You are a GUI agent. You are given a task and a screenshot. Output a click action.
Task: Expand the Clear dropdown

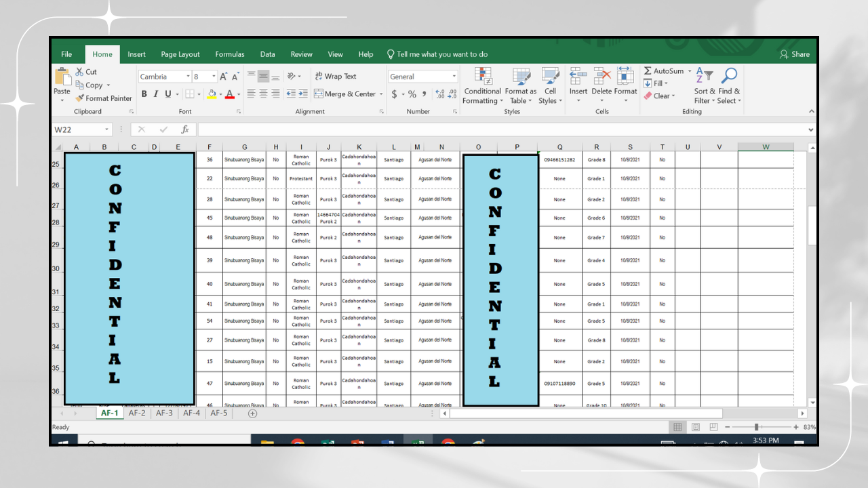[x=673, y=96]
